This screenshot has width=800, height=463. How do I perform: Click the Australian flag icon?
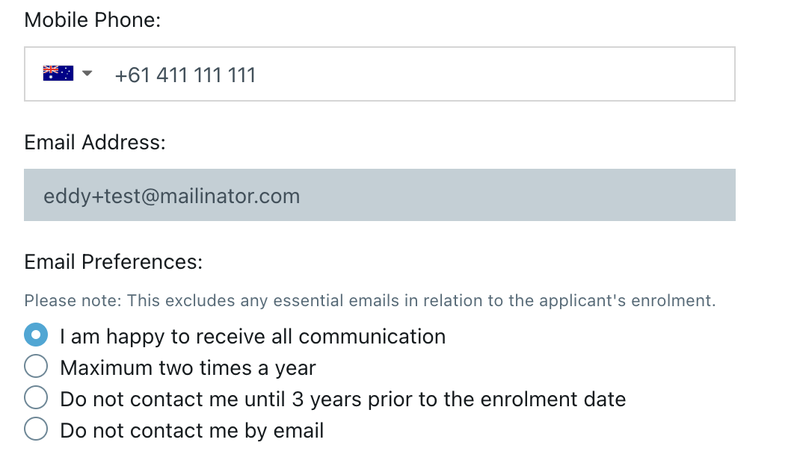tap(58, 74)
